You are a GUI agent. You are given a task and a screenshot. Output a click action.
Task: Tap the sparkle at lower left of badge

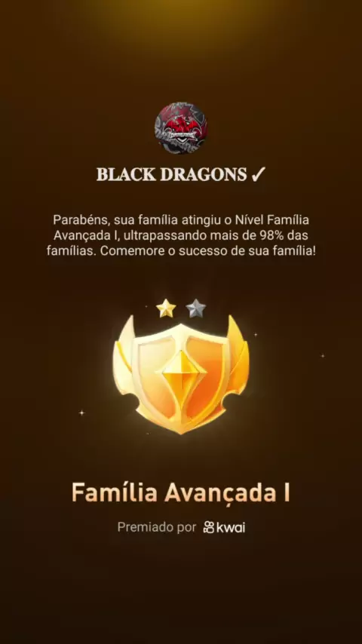click(81, 412)
